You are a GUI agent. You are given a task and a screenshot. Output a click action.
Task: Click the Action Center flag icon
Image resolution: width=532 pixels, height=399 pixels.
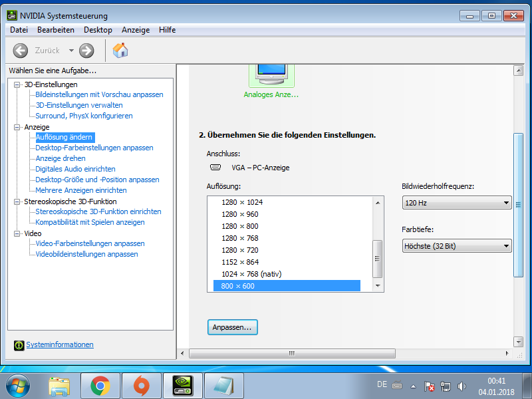point(429,386)
